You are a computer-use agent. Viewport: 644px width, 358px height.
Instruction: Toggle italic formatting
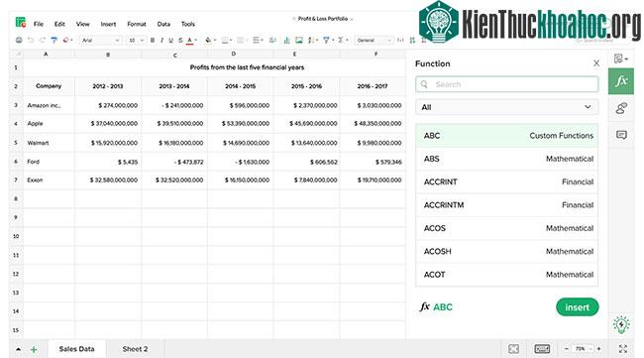pos(161,41)
